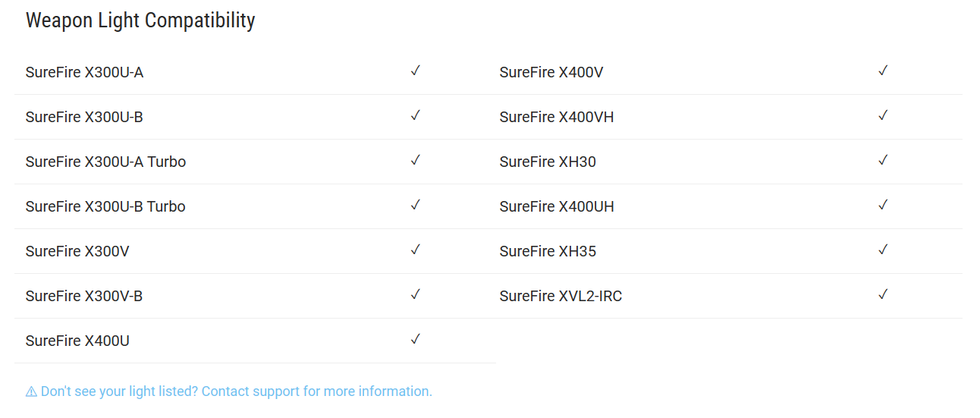980x418 pixels.
Task: Click the checkmark next to SureFire XH30
Action: [x=883, y=161]
